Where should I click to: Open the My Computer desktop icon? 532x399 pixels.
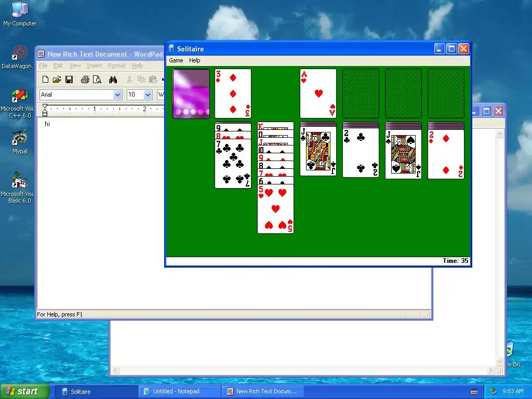click(x=20, y=14)
